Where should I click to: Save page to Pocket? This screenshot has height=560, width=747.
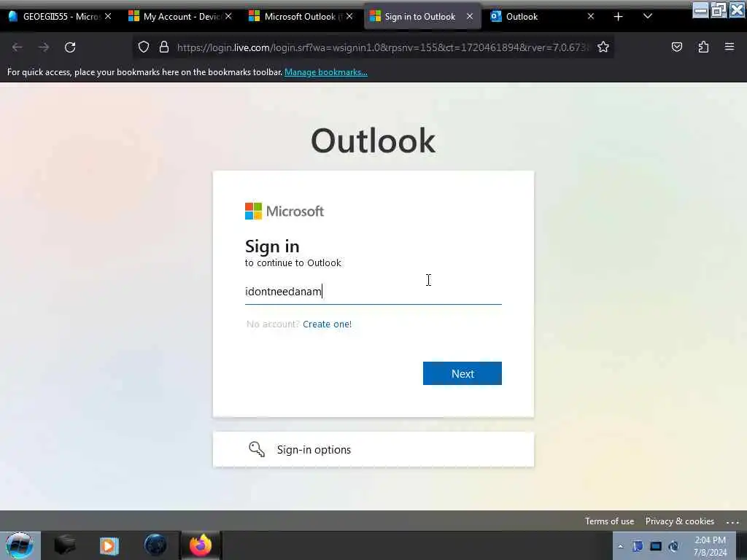pos(676,47)
